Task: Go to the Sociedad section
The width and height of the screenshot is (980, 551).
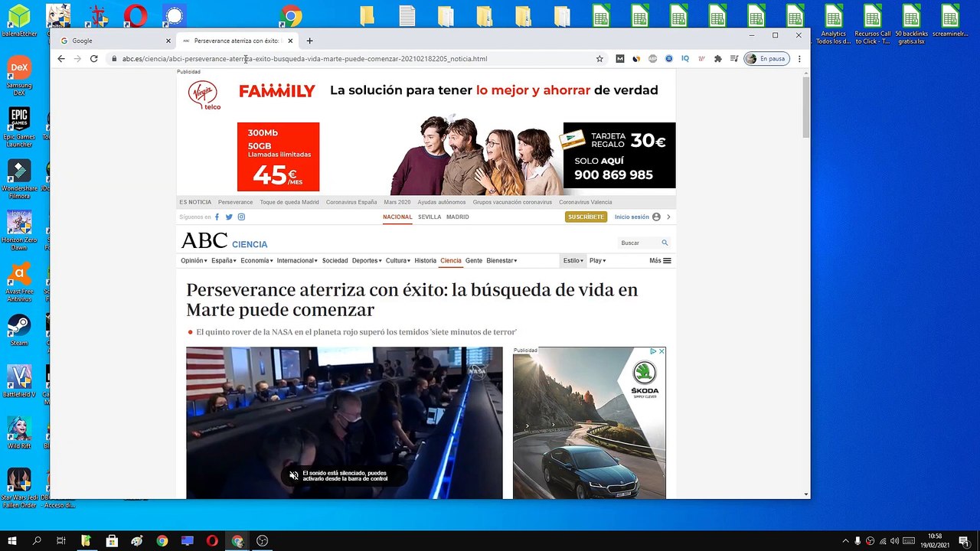Action: pos(335,261)
